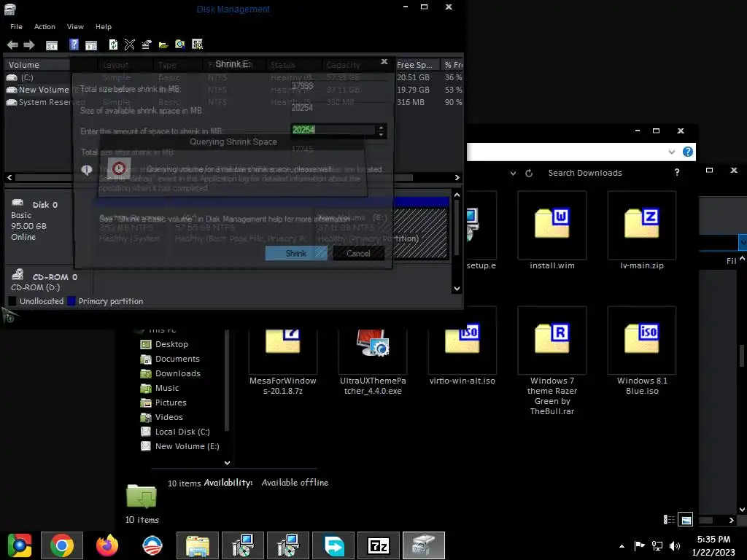Click the network icon in system tray
This screenshot has height=560, width=747.
click(x=657, y=546)
